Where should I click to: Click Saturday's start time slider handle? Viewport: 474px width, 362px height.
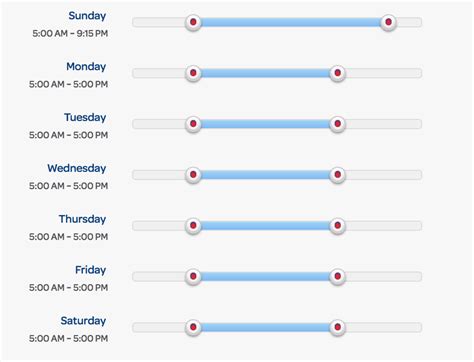pos(193,327)
